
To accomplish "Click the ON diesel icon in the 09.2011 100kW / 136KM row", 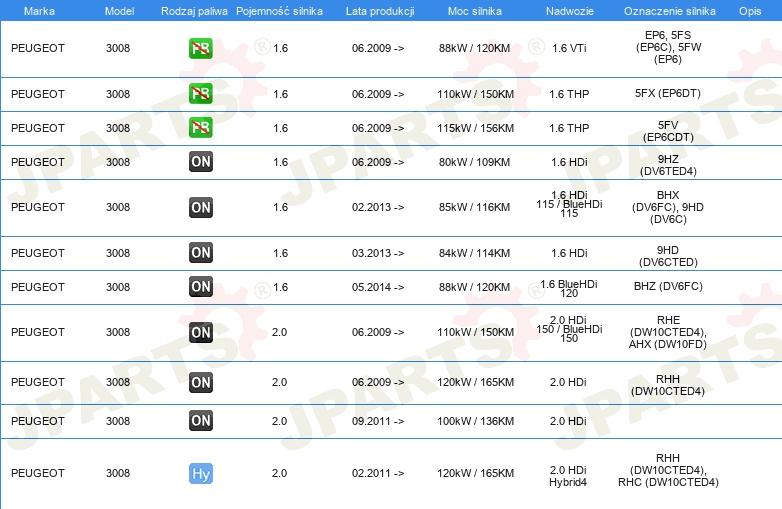I will click(201, 421).
